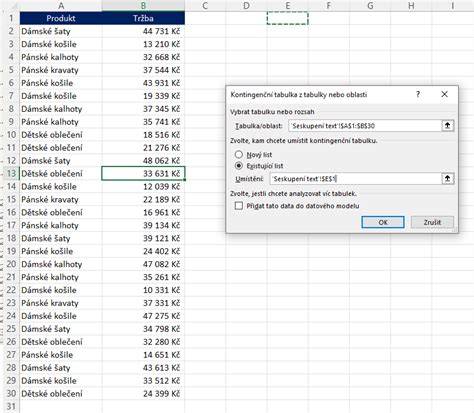Image resolution: width=474 pixels, height=413 pixels.
Task: Open the dialog help question mark
Action: (x=418, y=94)
